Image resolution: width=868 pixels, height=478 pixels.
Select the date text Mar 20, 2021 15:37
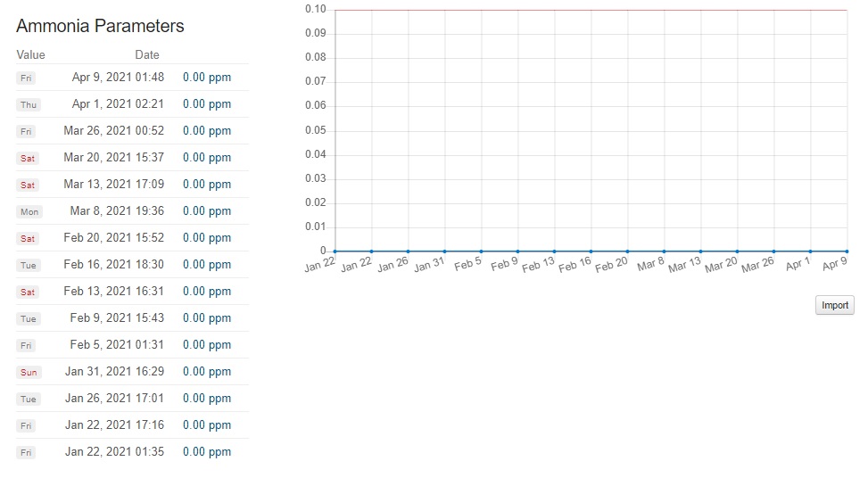point(114,158)
